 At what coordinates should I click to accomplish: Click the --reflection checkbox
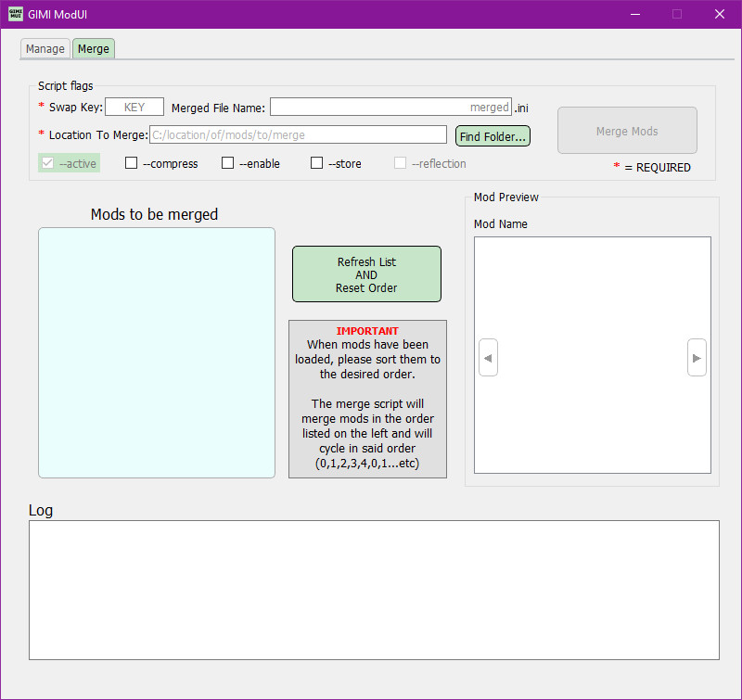pos(400,163)
